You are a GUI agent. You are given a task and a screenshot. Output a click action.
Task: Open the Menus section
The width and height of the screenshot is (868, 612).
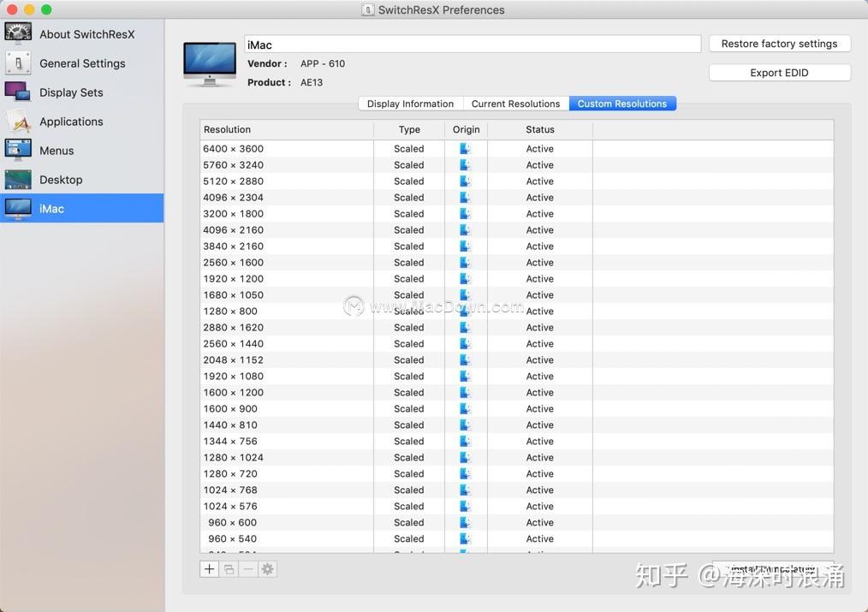tap(56, 150)
